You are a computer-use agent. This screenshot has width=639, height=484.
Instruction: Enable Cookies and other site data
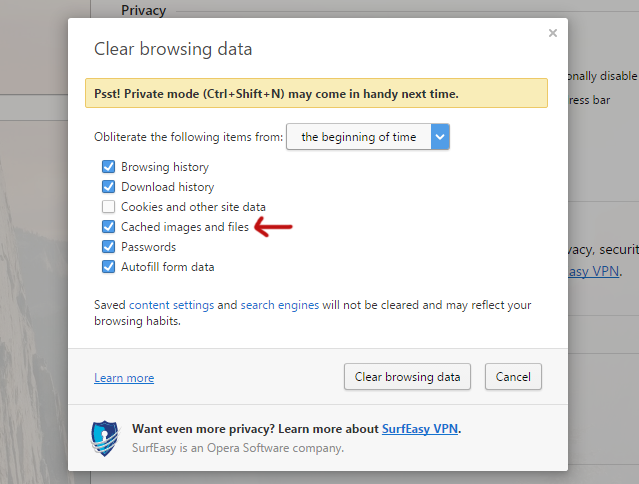tap(108, 207)
